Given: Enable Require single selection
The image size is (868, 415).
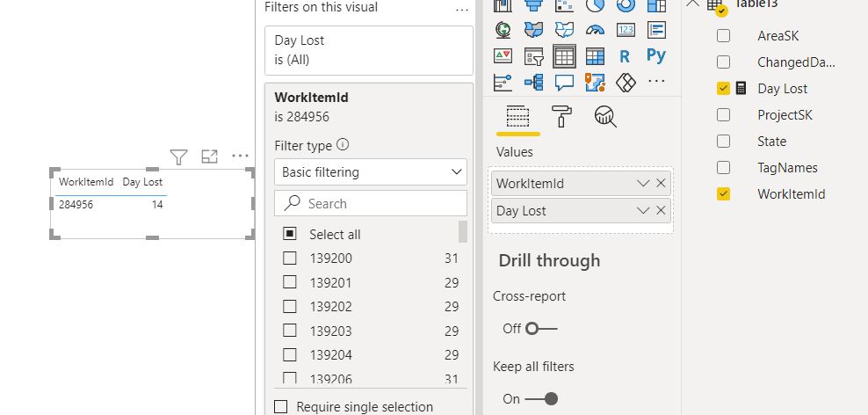Looking at the screenshot, I should click(281, 407).
